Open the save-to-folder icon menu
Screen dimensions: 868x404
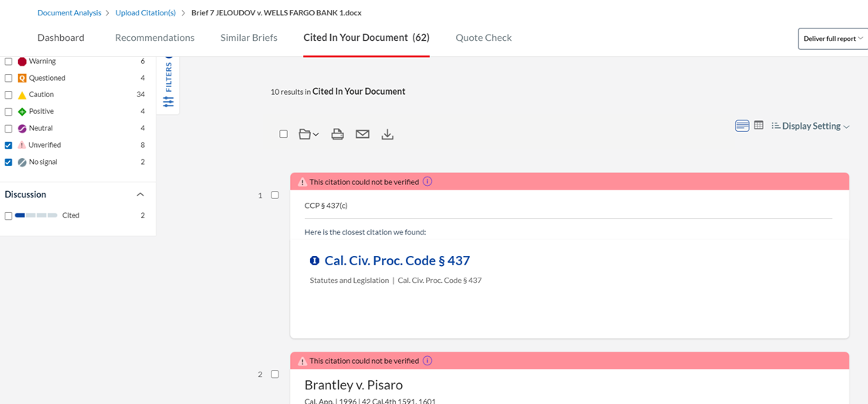(x=309, y=134)
